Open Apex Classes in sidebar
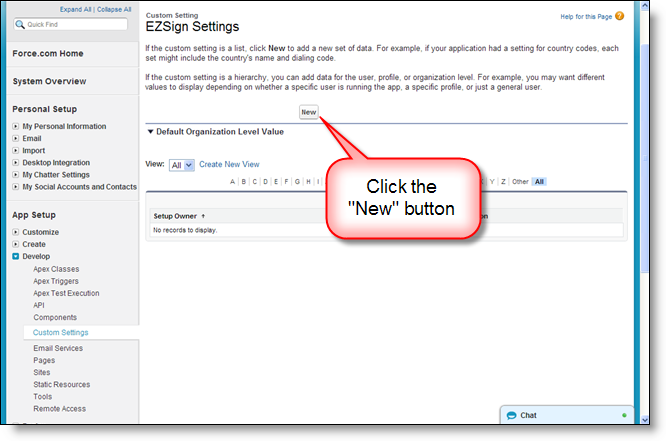 (56, 269)
